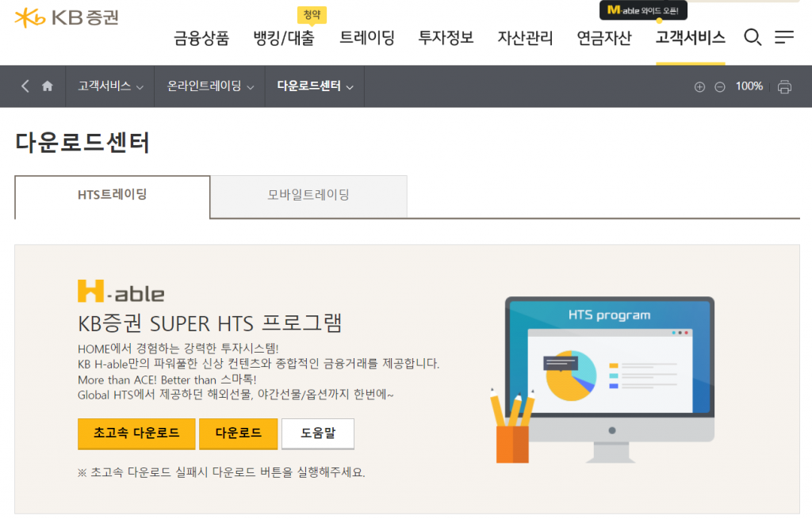Click the KB증권 logo
Viewport: 812px width, 519px height.
tap(67, 17)
